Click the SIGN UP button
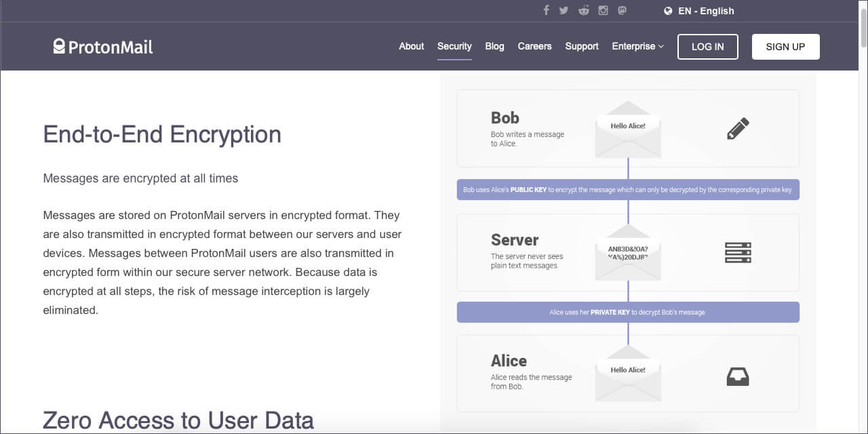 click(x=785, y=47)
